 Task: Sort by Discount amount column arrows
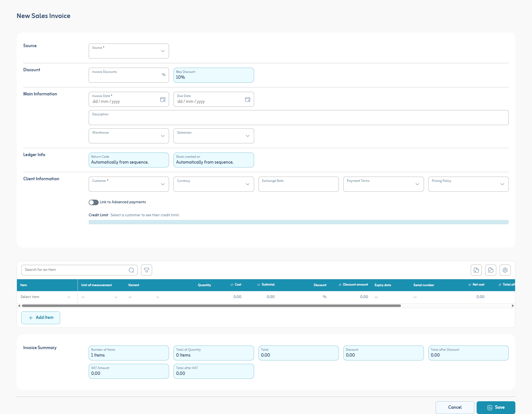pyautogui.click(x=340, y=285)
